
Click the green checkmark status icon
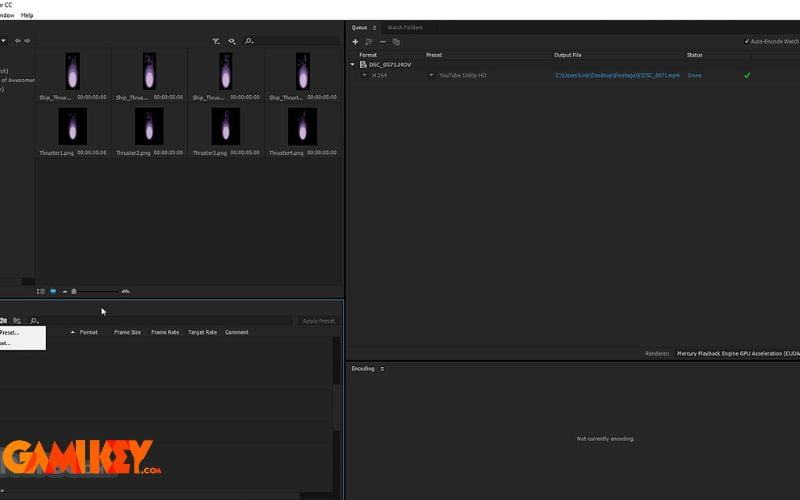point(747,76)
